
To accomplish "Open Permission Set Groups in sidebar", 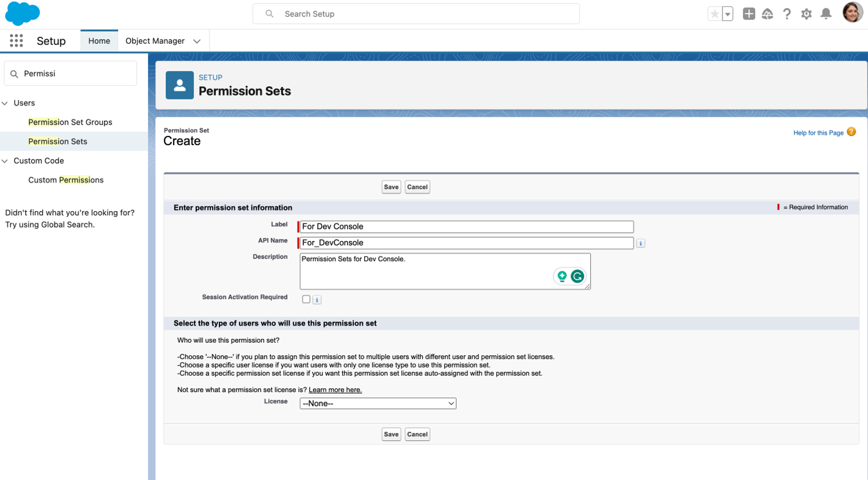I will 70,122.
